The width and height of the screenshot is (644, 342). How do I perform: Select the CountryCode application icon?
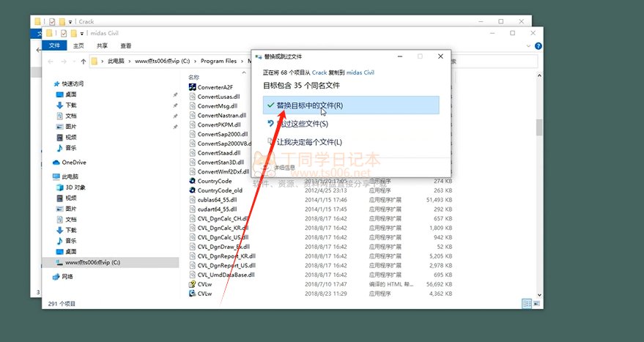[x=192, y=181]
